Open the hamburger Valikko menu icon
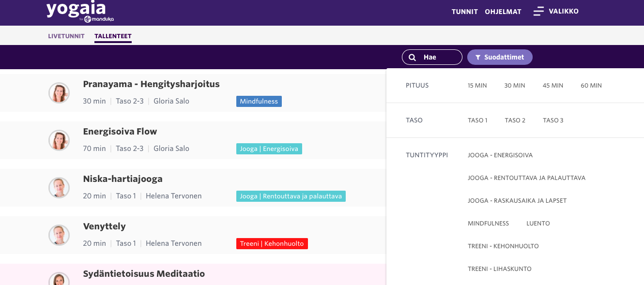The image size is (644, 285). 538,12
